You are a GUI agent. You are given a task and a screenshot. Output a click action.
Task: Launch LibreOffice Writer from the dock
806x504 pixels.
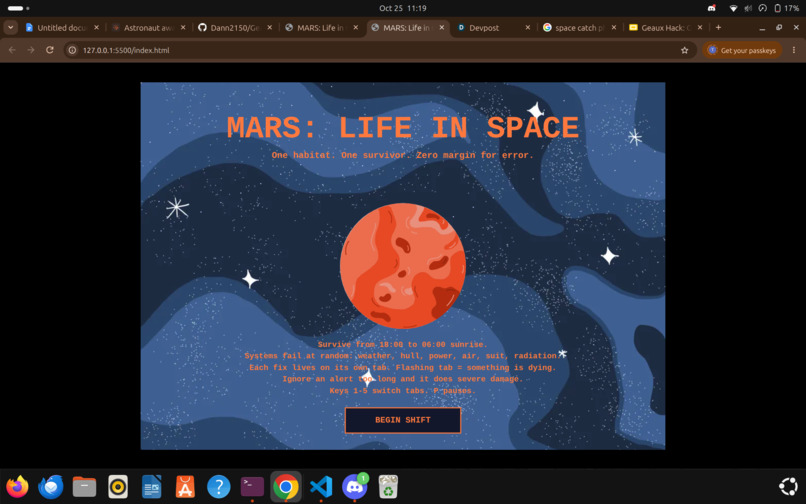click(x=151, y=487)
